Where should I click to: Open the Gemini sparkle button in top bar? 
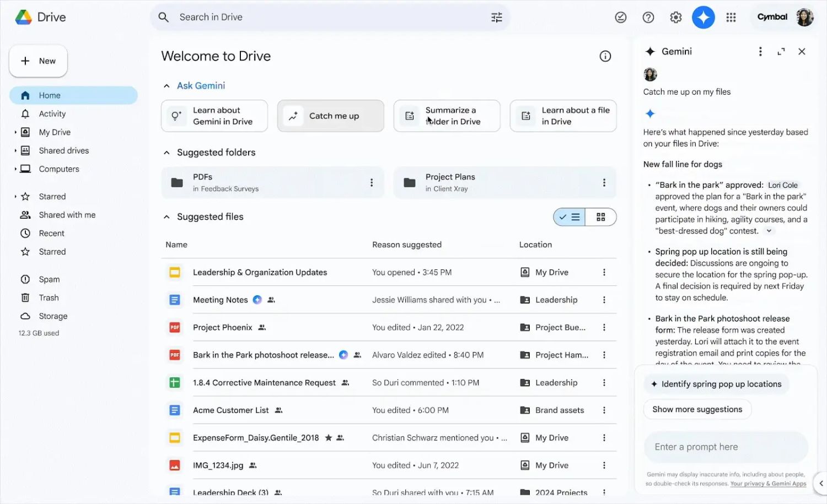coord(703,18)
